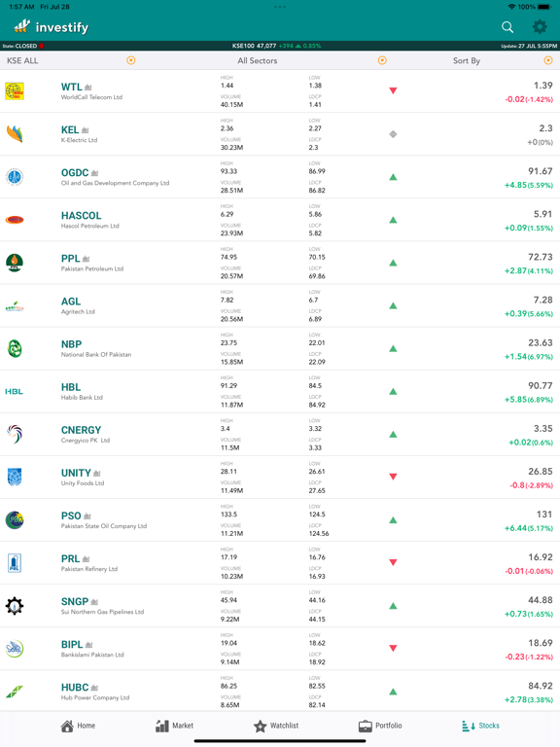Viewport: 560px width, 747px height.
Task: Select the Stocks tab
Action: pos(480,726)
